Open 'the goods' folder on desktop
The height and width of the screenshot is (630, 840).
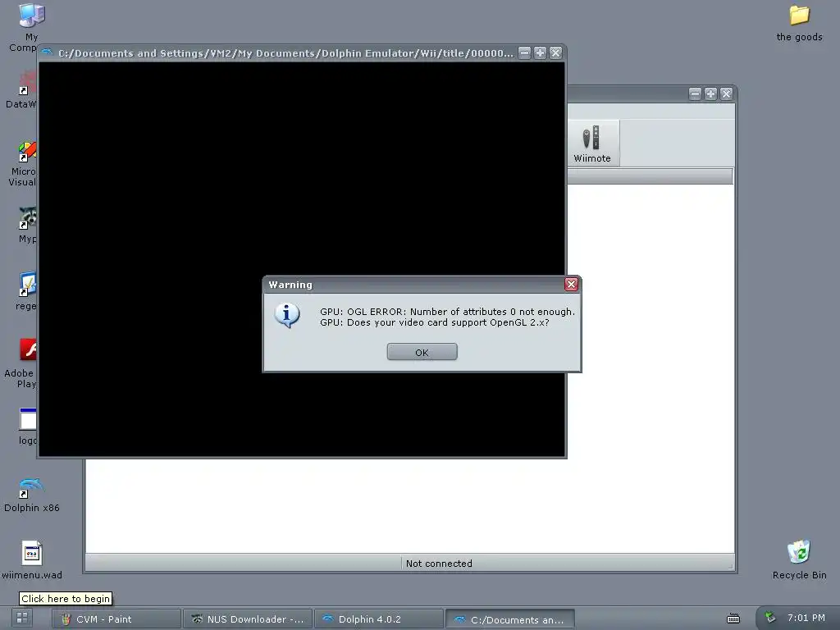pyautogui.click(x=799, y=16)
